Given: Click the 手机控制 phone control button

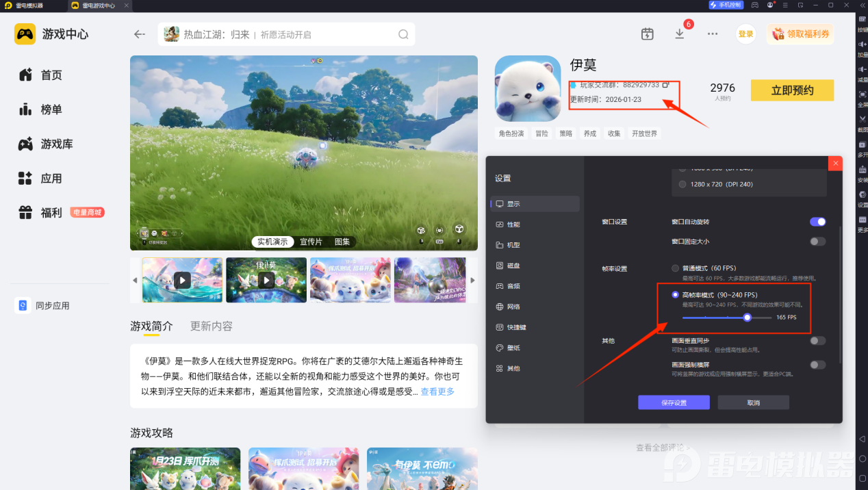Looking at the screenshot, I should 726,5.
